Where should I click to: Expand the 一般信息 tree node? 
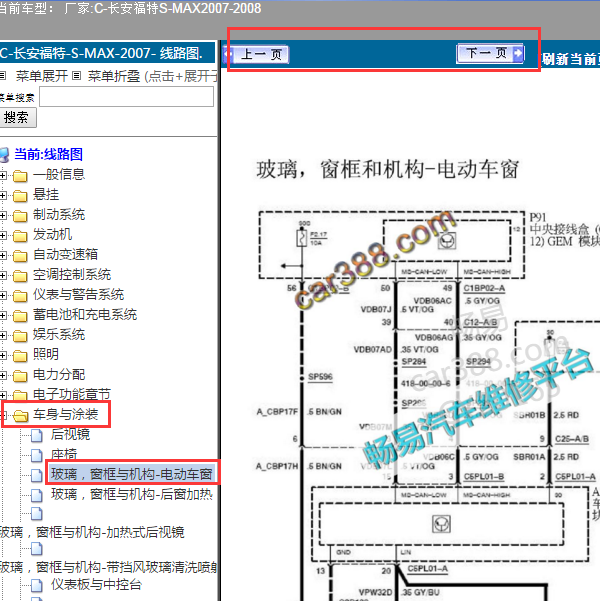click(3, 176)
